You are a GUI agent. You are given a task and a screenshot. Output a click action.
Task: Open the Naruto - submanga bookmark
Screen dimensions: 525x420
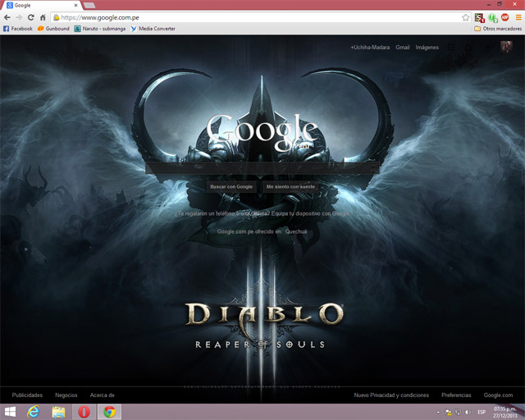coord(100,29)
